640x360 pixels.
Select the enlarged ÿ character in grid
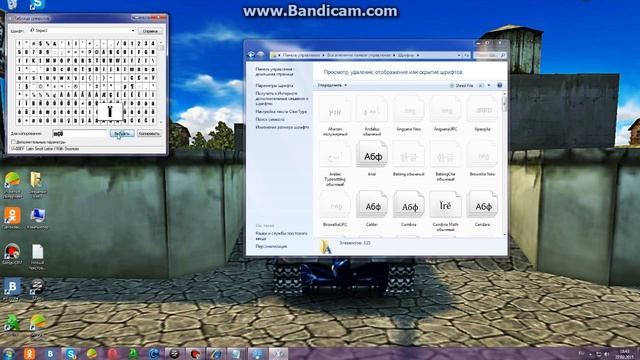110,112
